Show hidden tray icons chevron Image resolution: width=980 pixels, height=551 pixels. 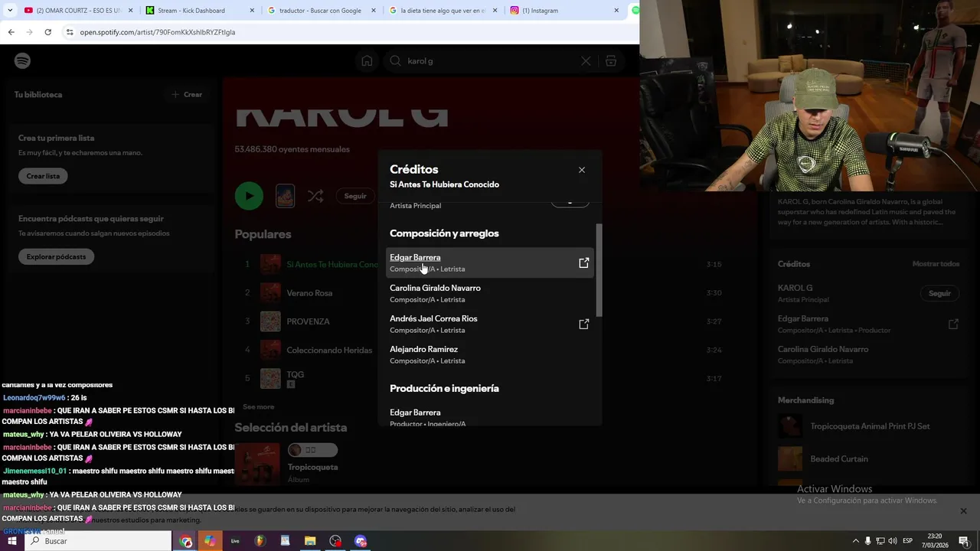coord(856,541)
